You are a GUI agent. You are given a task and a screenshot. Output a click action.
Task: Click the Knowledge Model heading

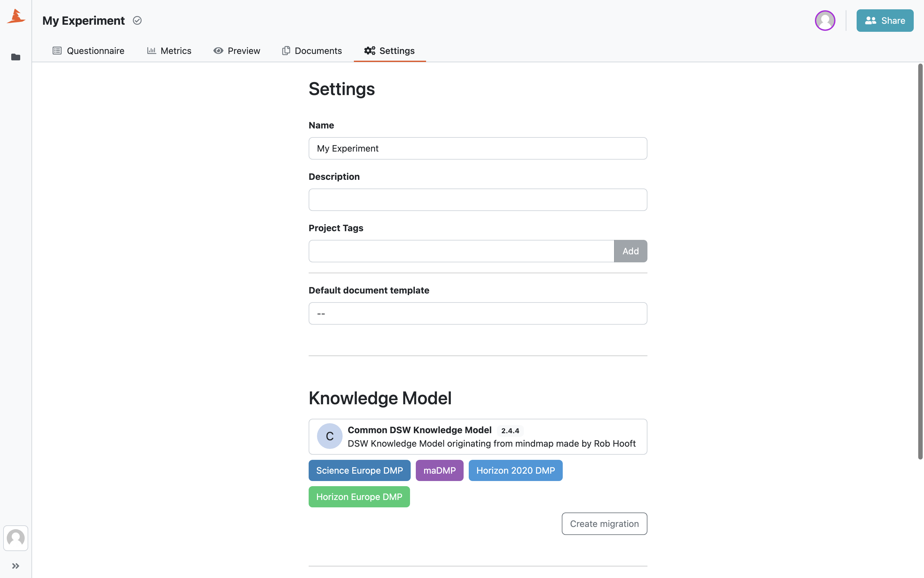click(380, 398)
